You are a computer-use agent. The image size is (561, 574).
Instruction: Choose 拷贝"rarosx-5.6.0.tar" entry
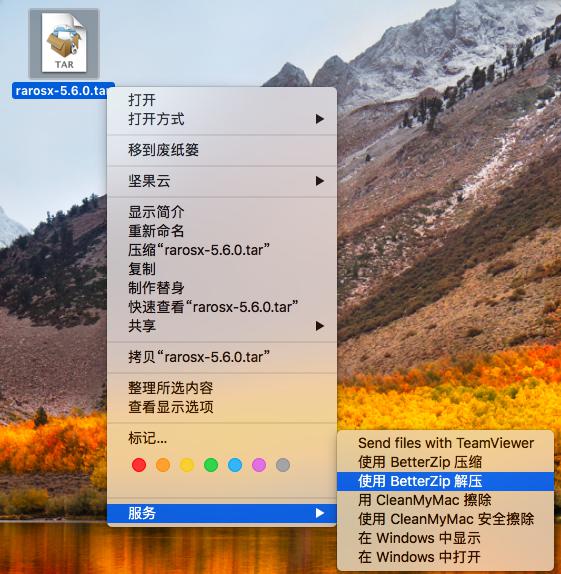[x=222, y=357]
